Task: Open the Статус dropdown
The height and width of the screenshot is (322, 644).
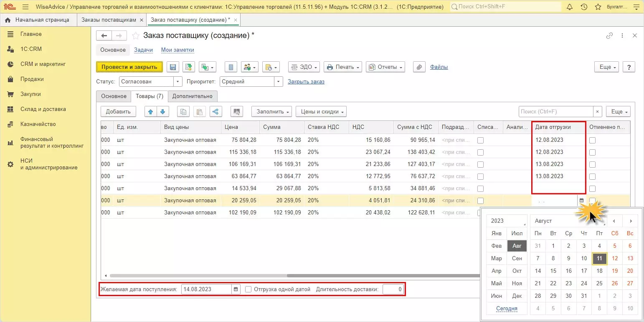Action: point(178,82)
